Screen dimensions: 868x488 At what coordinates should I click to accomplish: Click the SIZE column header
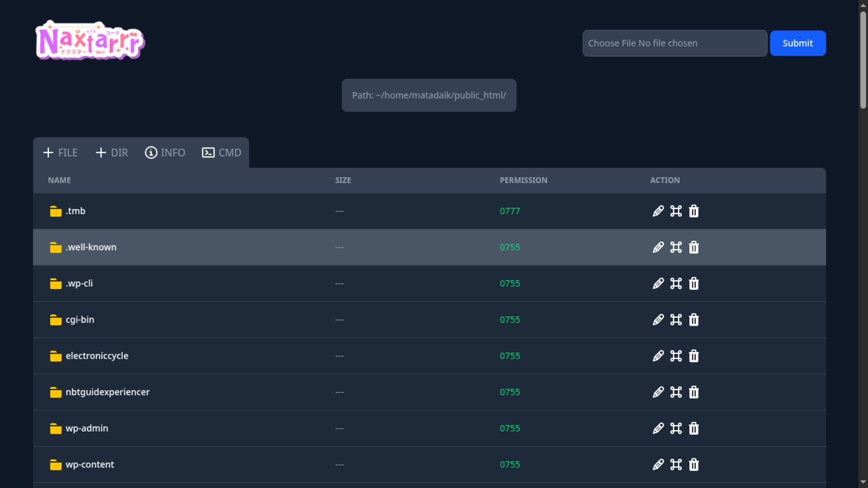[343, 180]
